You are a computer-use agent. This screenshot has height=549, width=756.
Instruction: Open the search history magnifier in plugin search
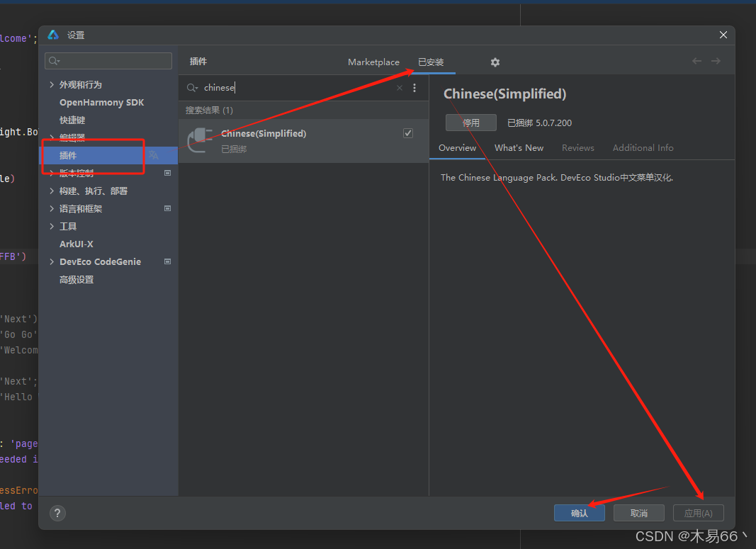tap(193, 88)
